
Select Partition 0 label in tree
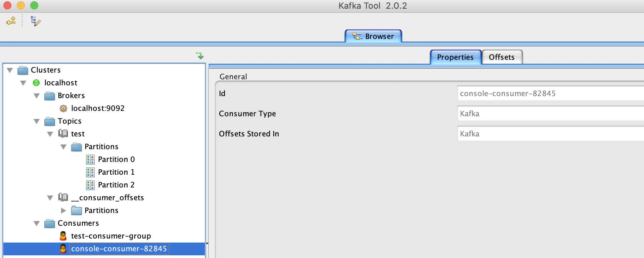coord(116,159)
